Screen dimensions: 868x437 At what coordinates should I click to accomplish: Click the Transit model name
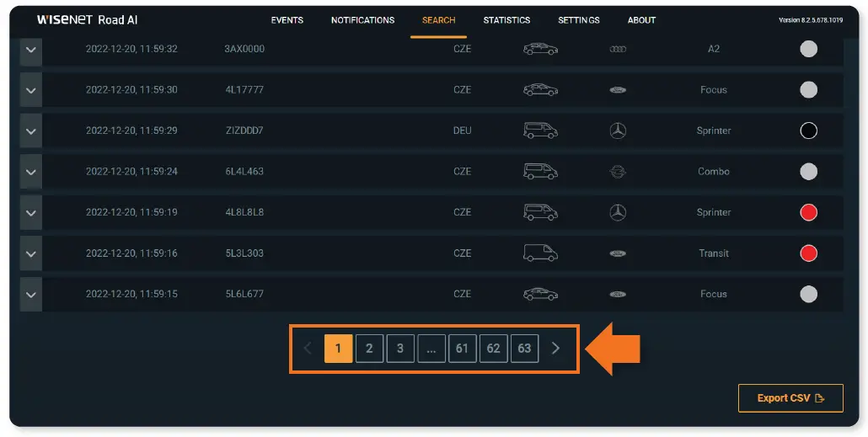(x=714, y=253)
